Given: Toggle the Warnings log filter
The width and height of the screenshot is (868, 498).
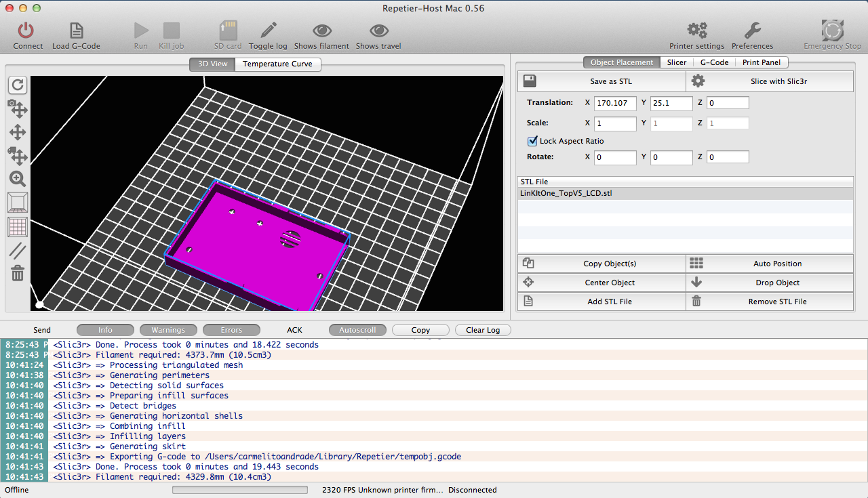Looking at the screenshot, I should pos(168,330).
